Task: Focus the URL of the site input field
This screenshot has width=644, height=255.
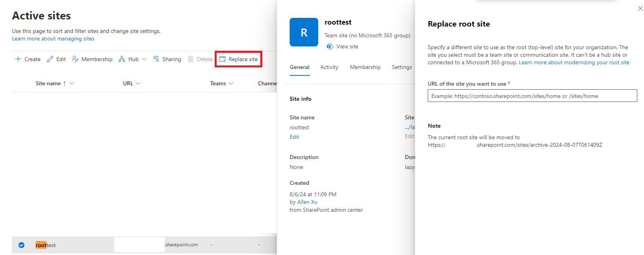Action: click(533, 96)
